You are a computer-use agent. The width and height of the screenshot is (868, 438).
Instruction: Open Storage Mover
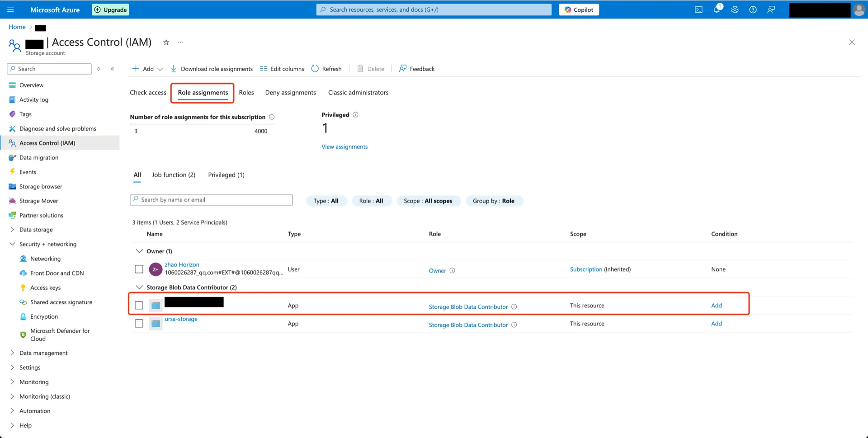(38, 201)
